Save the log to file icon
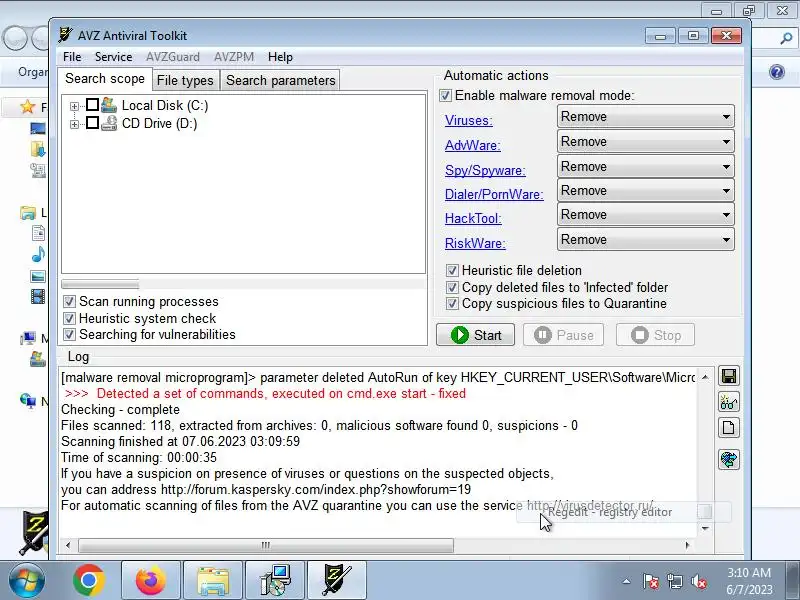 (729, 377)
